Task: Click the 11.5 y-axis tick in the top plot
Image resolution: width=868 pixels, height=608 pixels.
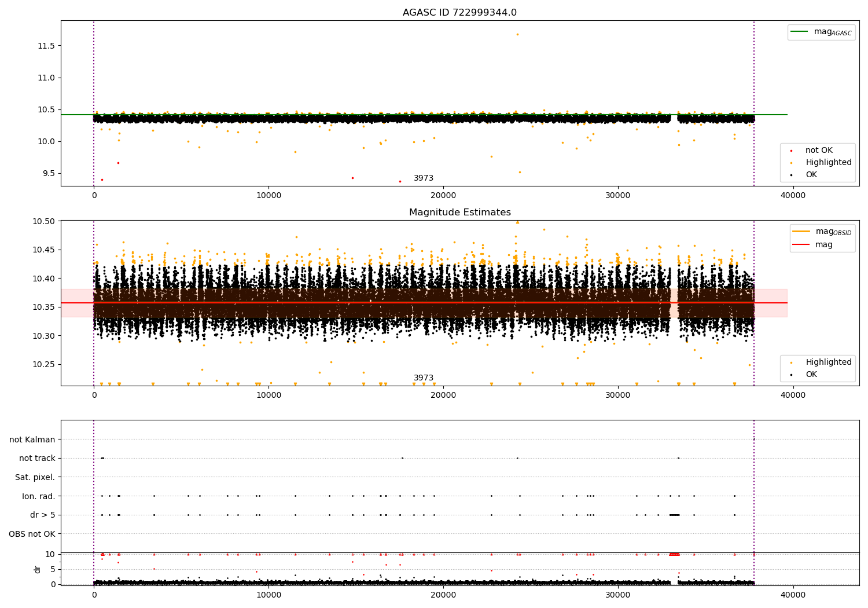Action: [x=46, y=46]
